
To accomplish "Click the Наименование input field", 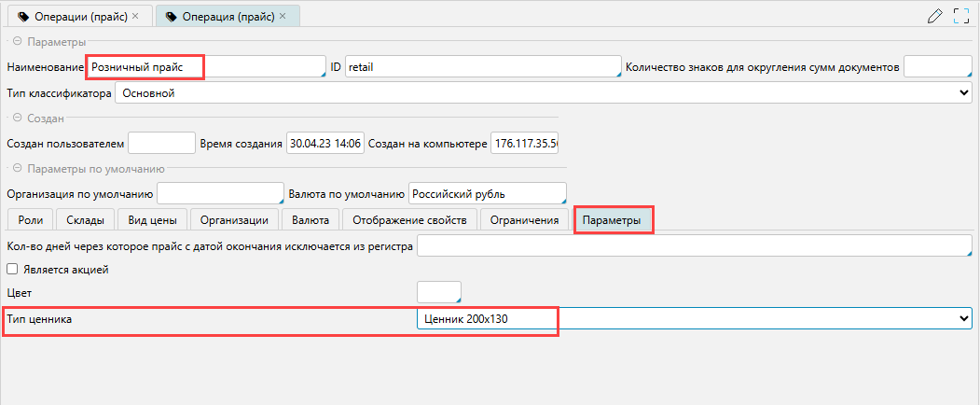I will click(x=205, y=67).
